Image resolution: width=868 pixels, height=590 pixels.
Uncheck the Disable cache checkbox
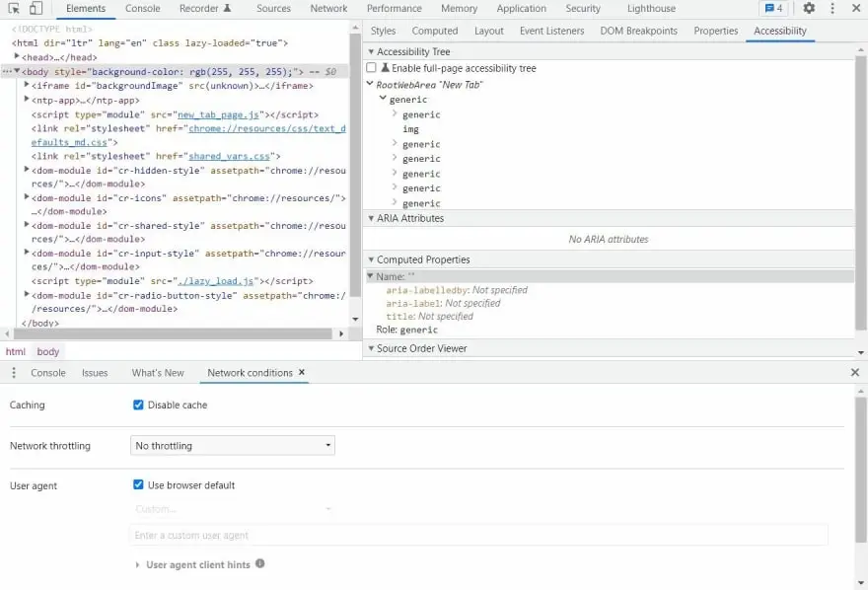tap(138, 405)
